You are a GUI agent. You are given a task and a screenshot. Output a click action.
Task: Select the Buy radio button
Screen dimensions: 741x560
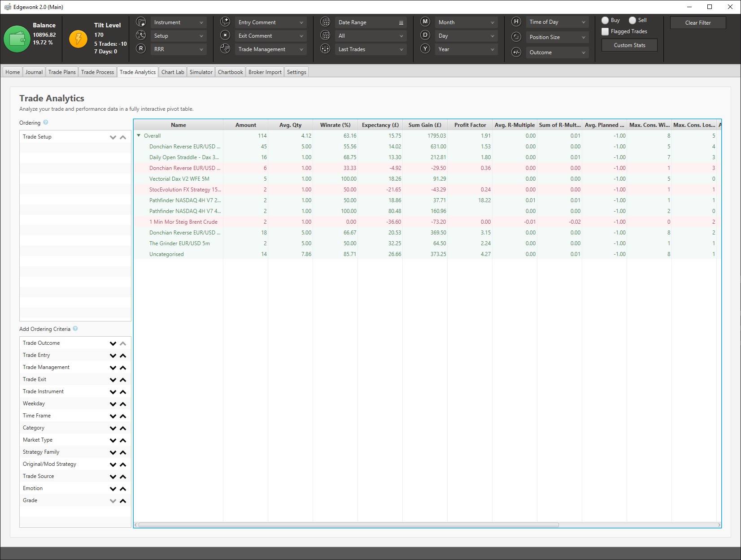coord(605,20)
